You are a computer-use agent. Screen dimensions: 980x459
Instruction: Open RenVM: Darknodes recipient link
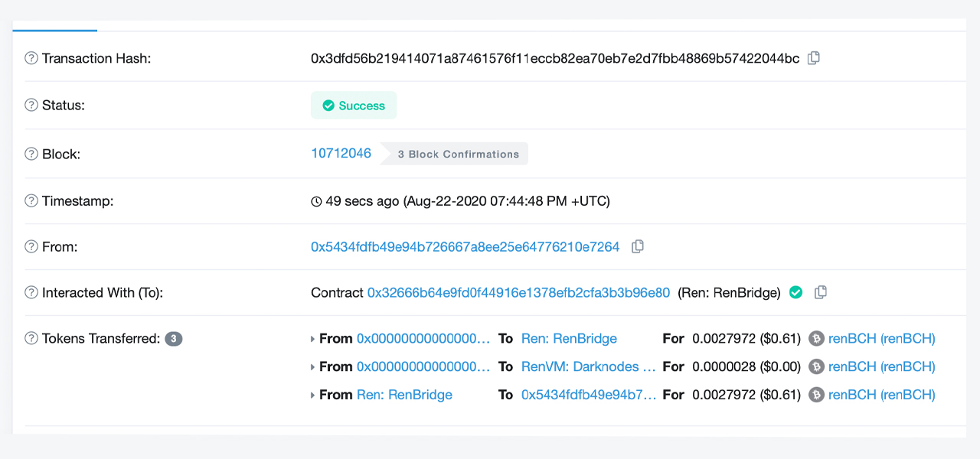tap(588, 366)
